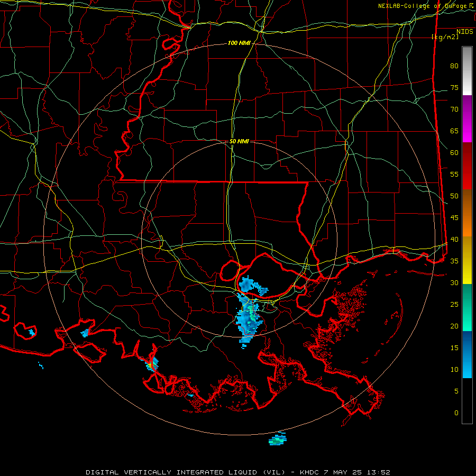Click the 100 NMI range ring label
476x476 pixels.
pyautogui.click(x=239, y=43)
